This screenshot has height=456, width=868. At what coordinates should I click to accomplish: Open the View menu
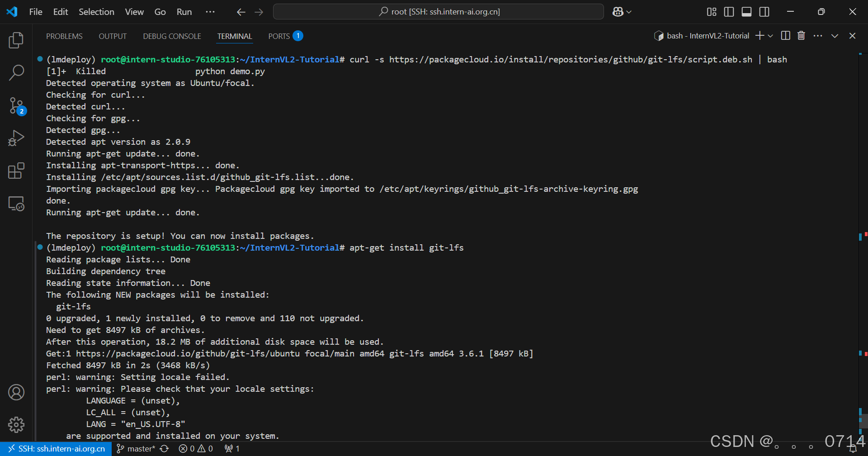pyautogui.click(x=134, y=12)
